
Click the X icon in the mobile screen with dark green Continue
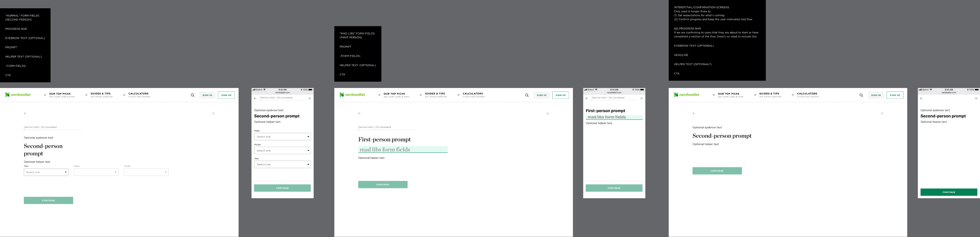976,98
